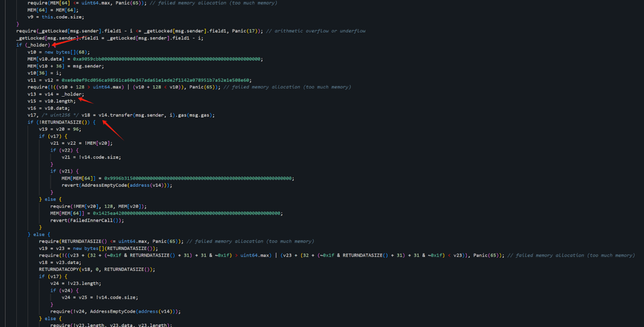The image size is (644, 327).
Task: Click 'revert(AddressEmptyCode(address(v14)));' line
Action: [x=117, y=185]
